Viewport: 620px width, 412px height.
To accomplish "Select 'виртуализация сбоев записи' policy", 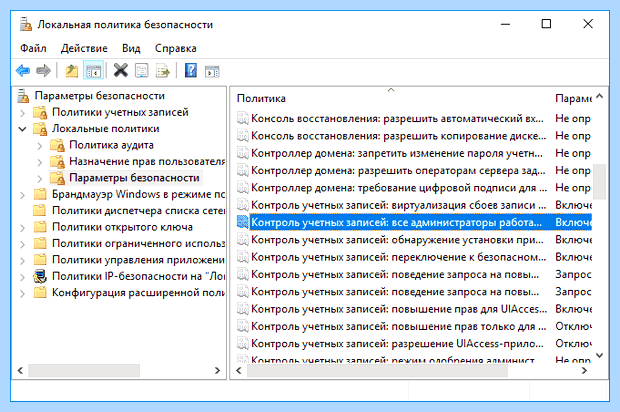I will coord(398,205).
